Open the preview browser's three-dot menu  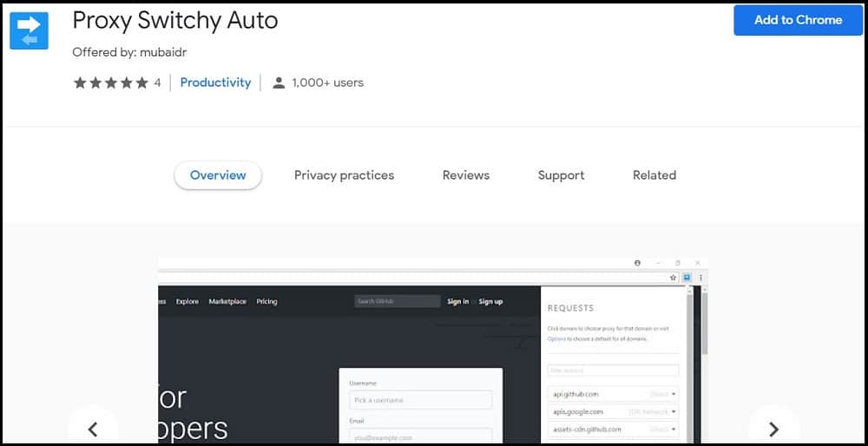coord(700,278)
